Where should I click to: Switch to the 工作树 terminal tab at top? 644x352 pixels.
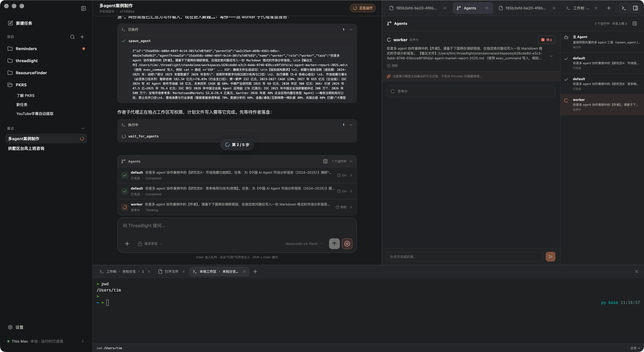[x=578, y=8]
